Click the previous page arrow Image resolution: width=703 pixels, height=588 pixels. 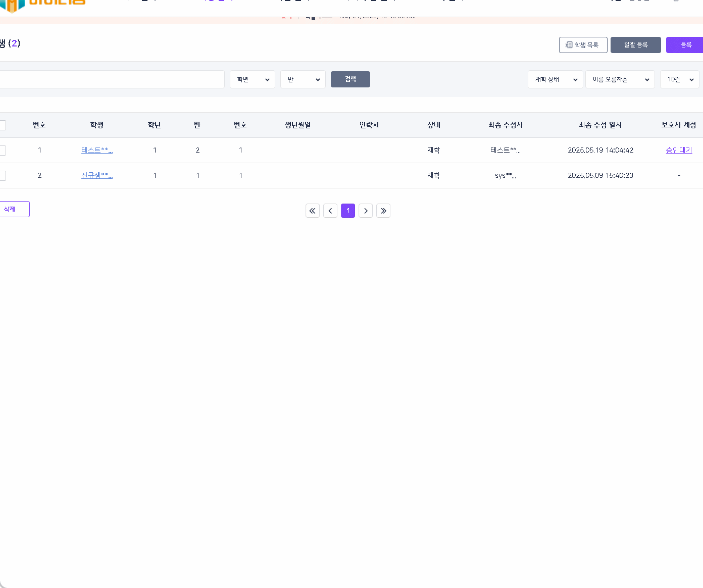click(330, 211)
